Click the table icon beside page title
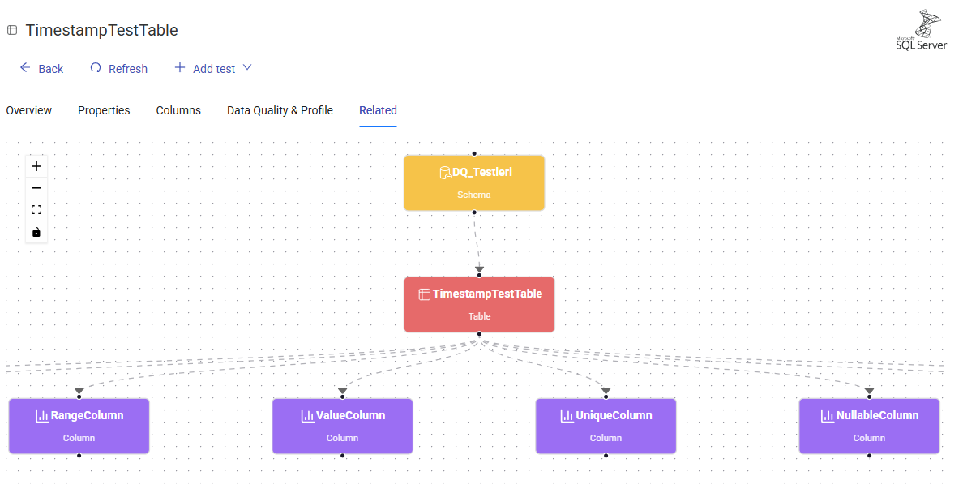This screenshot has height=489, width=980. 12,31
